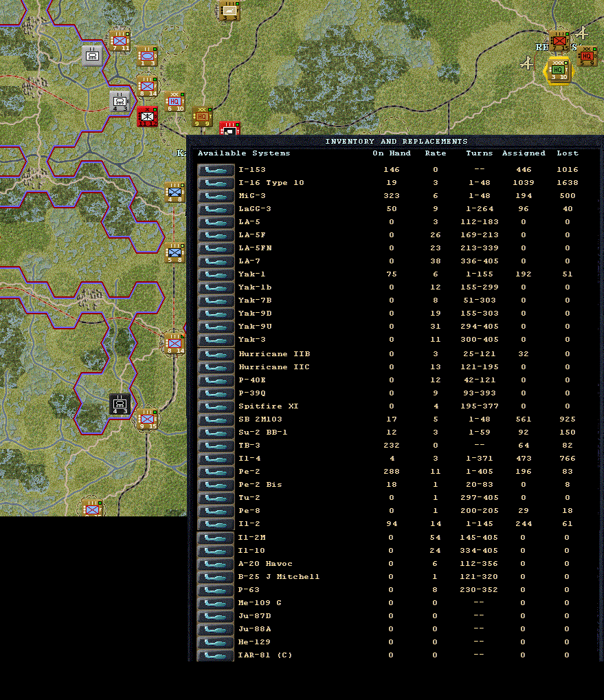Click the LA-7 aircraft icon
Image resolution: width=604 pixels, height=700 pixels.
tap(216, 261)
